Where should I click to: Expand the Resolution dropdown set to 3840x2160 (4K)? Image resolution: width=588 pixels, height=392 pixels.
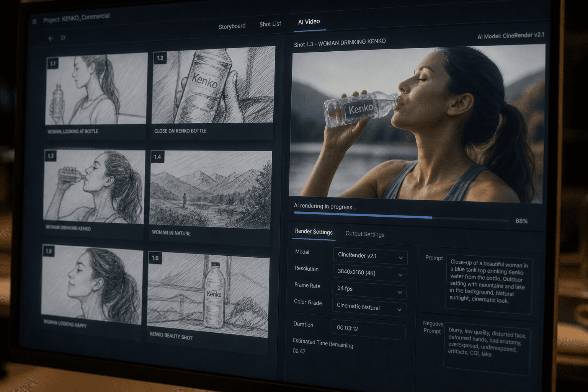click(x=370, y=273)
